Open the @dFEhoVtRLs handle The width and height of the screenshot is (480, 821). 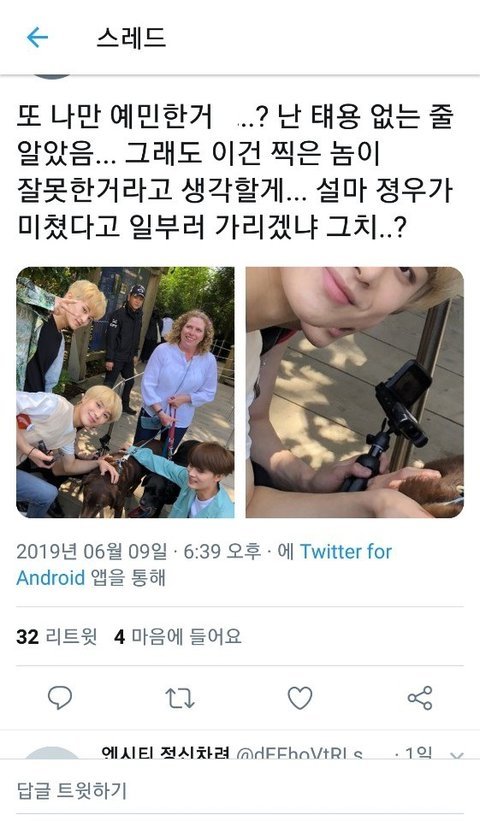coord(299,754)
